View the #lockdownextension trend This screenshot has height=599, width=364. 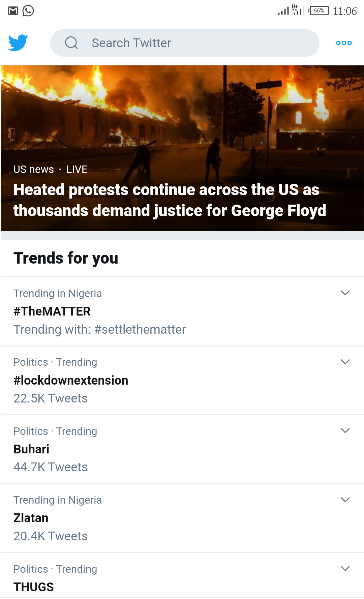click(71, 380)
